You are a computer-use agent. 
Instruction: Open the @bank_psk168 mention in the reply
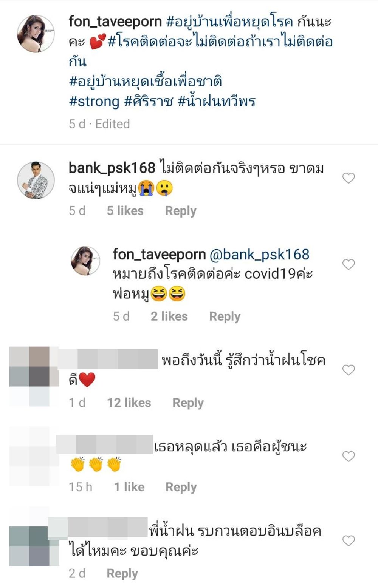(x=259, y=255)
